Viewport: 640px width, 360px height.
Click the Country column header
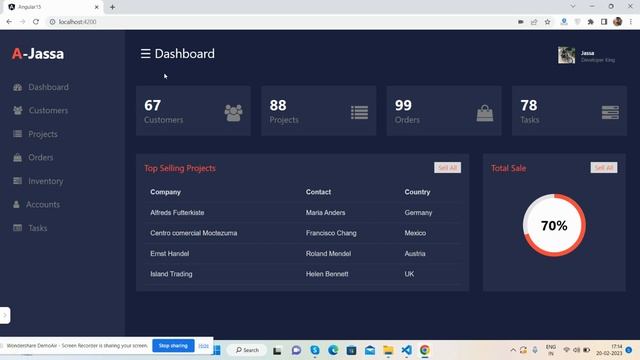(417, 192)
